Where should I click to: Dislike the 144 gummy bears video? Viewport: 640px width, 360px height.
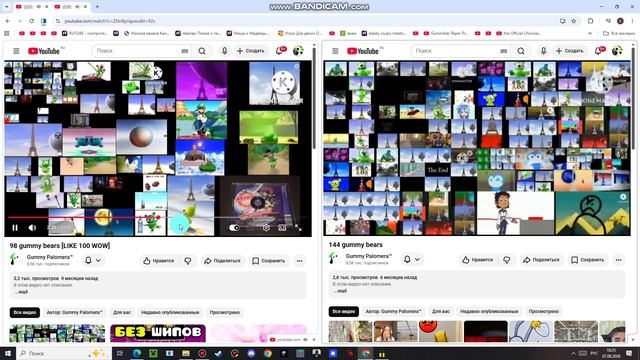[507, 260]
